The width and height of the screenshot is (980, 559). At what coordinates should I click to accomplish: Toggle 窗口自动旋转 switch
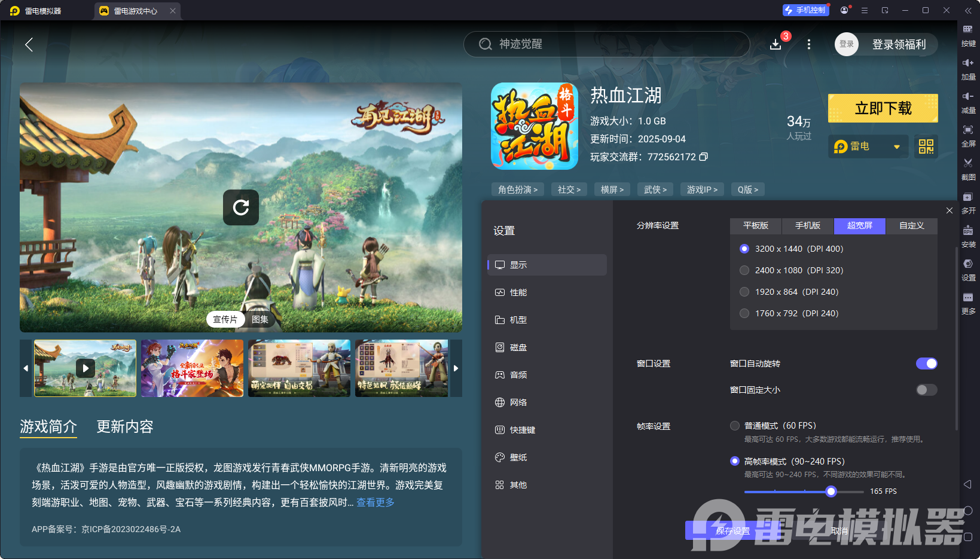tap(927, 363)
